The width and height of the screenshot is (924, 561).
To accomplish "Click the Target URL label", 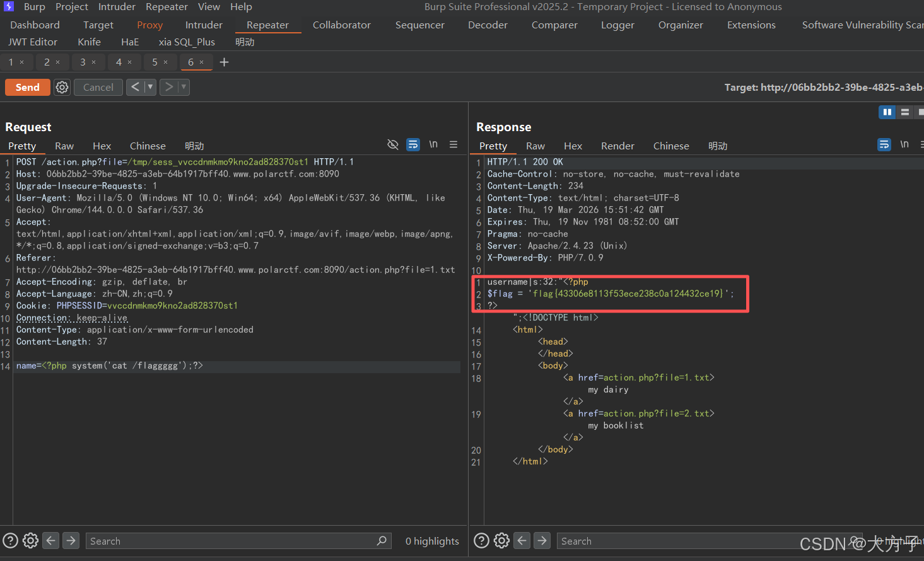I will click(x=824, y=87).
